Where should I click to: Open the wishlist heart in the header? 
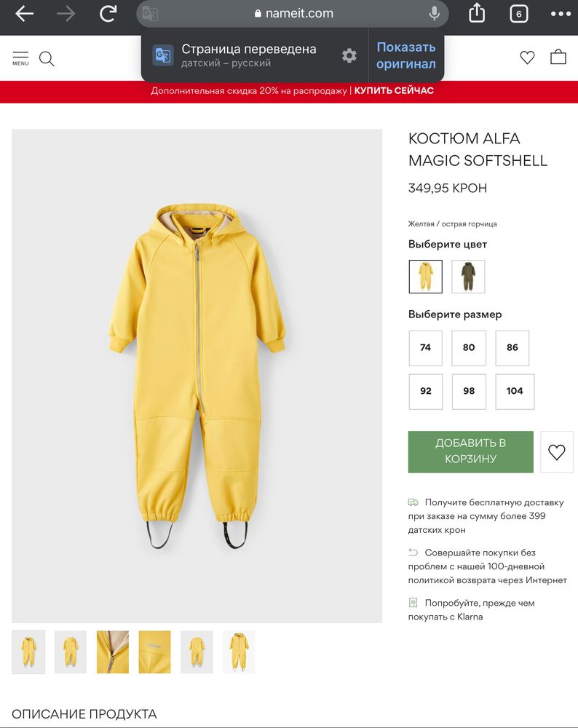pos(527,58)
